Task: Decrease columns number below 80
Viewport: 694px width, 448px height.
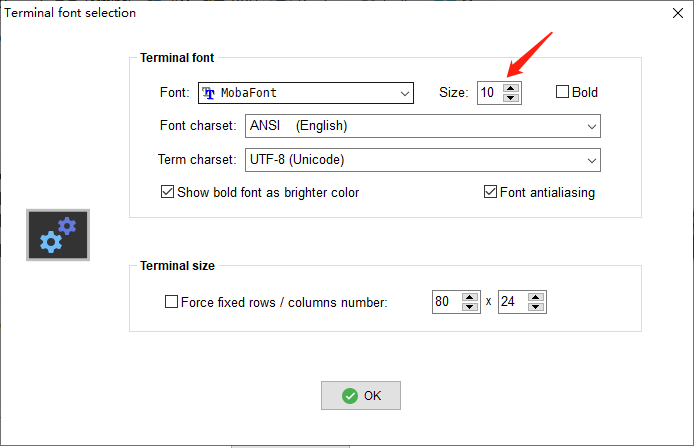Action: point(470,307)
